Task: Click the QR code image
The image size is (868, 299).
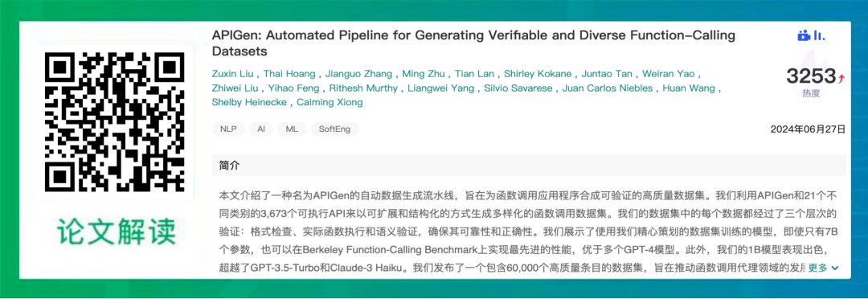Action: pos(117,120)
